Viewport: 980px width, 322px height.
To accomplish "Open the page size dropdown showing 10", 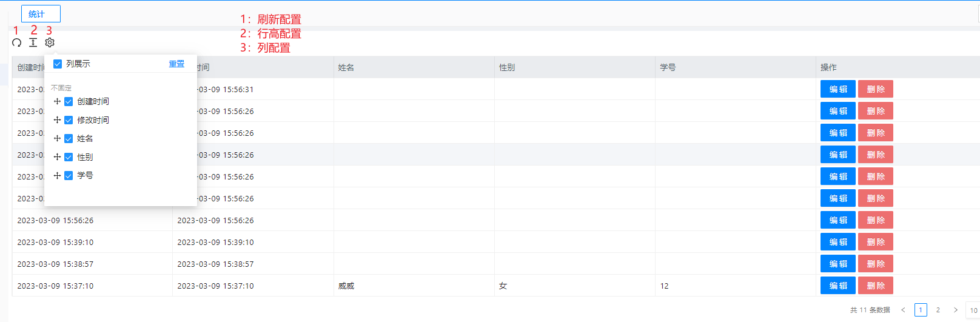I will tap(973, 310).
